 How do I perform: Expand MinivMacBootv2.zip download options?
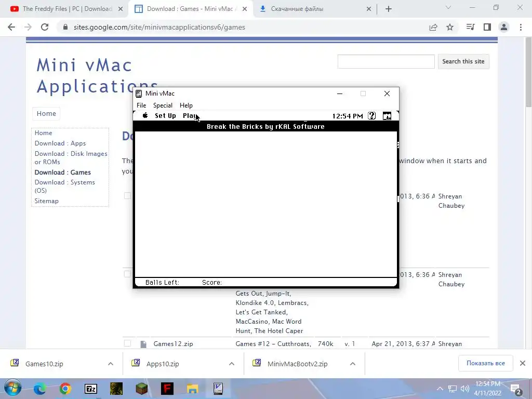pos(353,364)
